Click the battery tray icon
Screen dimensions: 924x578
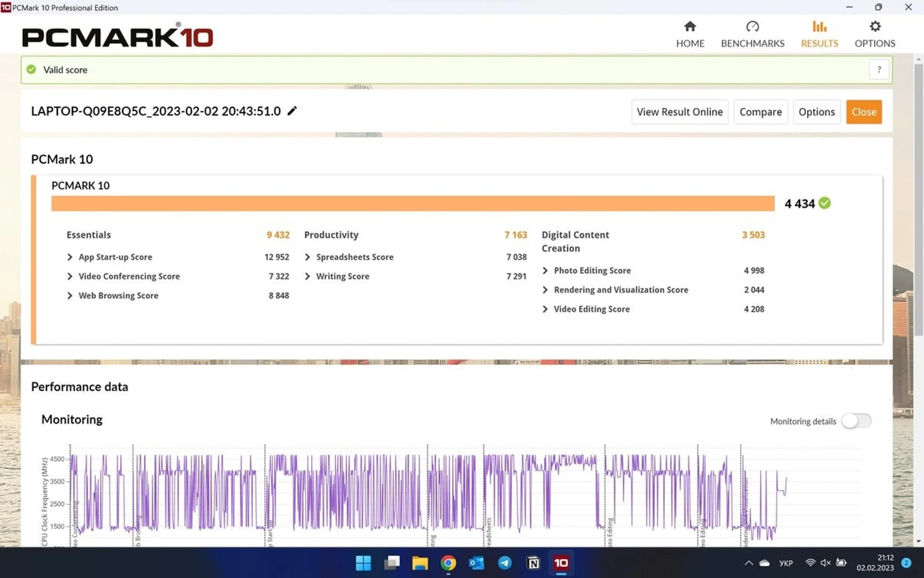841,563
